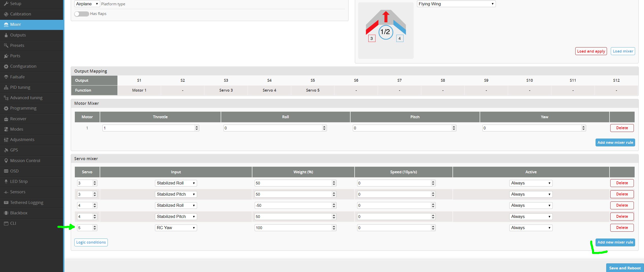Viewport: 644px width, 272px height.
Task: Click the Blackbox icon in sidebar
Action: point(6,213)
